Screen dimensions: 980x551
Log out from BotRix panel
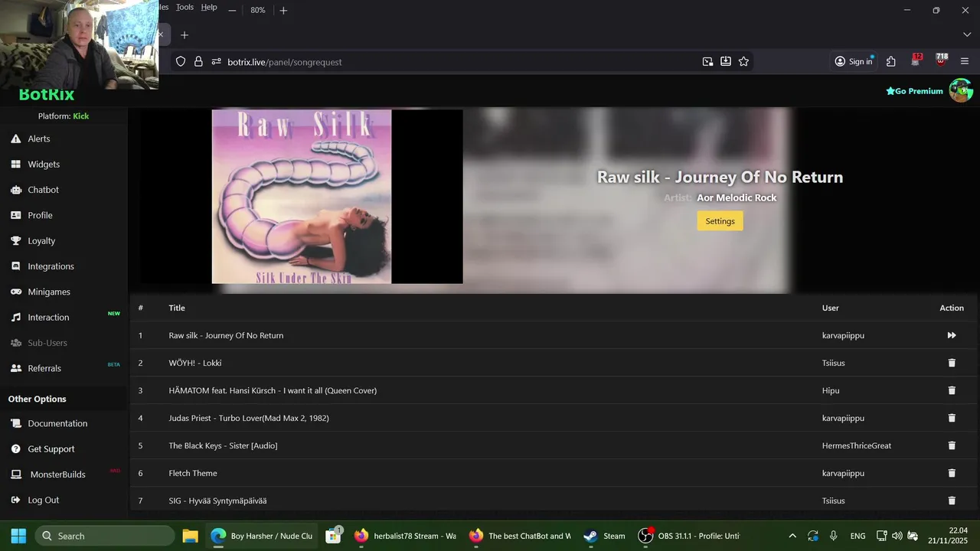click(x=43, y=500)
